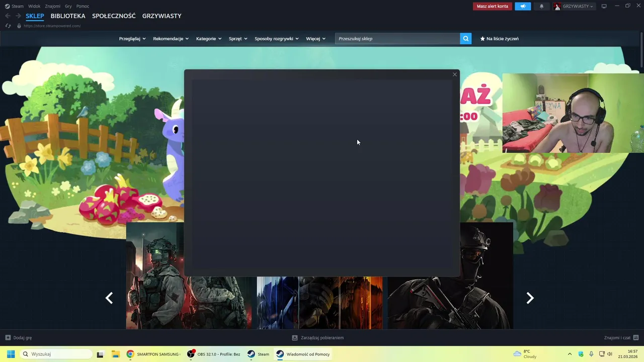This screenshot has height=362, width=644.
Task: Switch to Wiadomość od Pomocy taskbar window
Action: pos(303,354)
